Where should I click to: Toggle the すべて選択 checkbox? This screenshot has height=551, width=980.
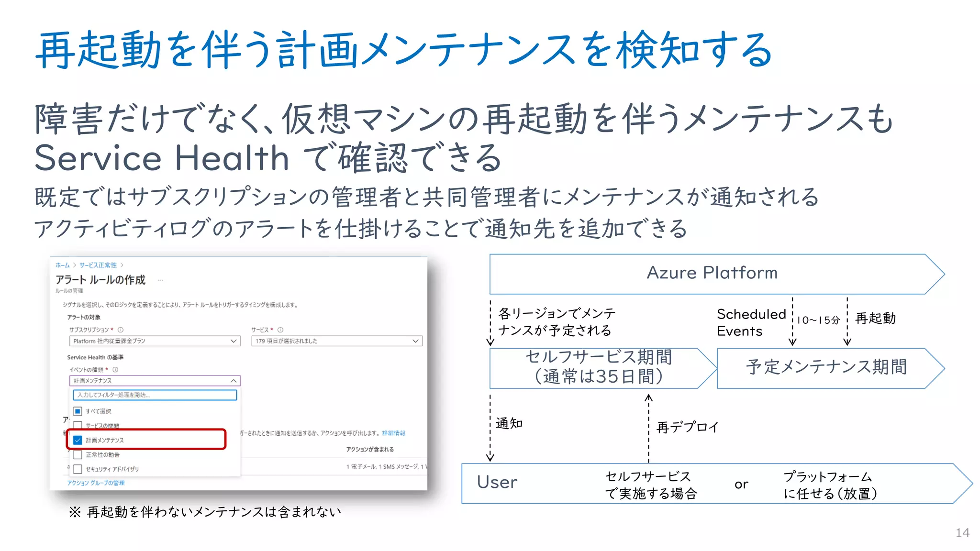78,411
